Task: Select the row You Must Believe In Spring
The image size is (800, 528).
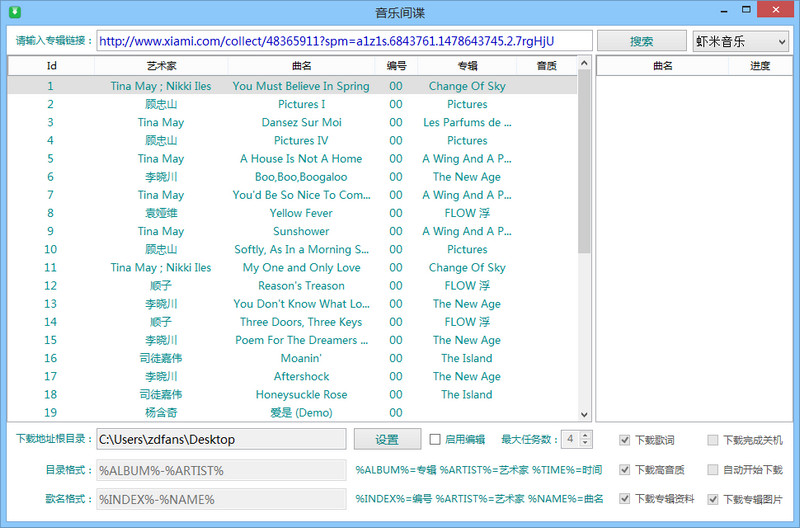Action: (x=292, y=86)
